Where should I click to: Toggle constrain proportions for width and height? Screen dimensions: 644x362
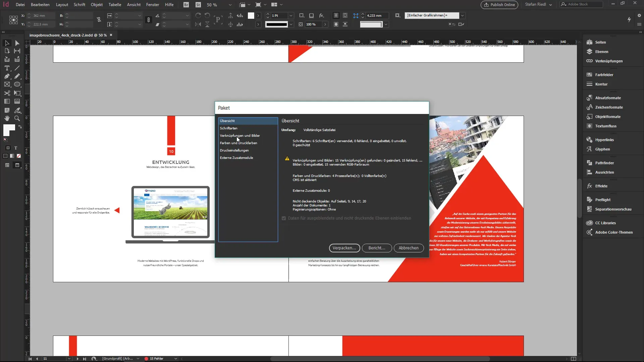99,20
